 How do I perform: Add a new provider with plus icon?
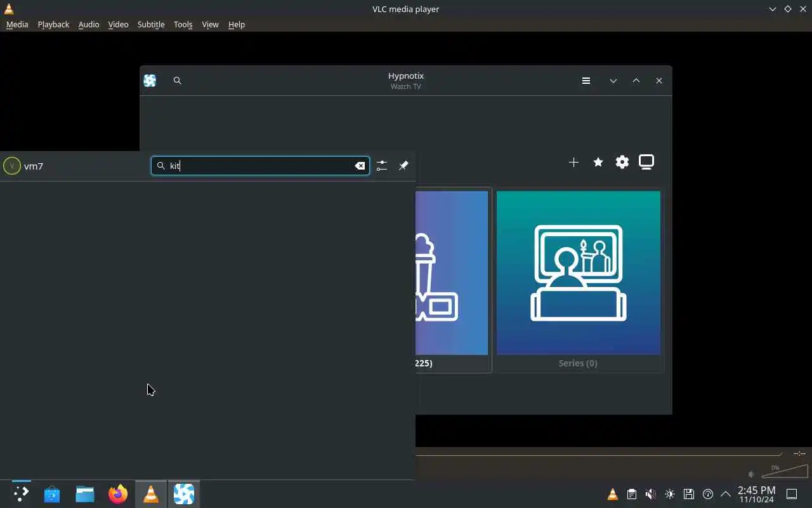[x=573, y=163]
